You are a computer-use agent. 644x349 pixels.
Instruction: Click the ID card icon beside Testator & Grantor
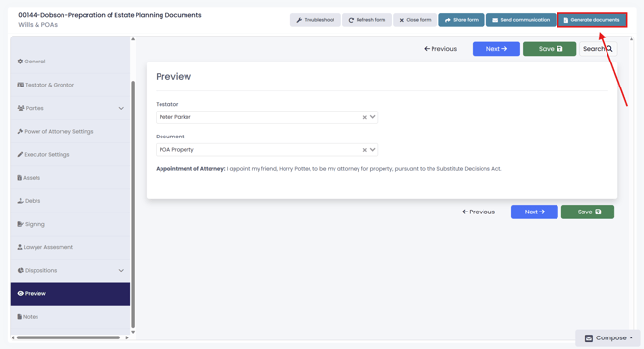[20, 85]
